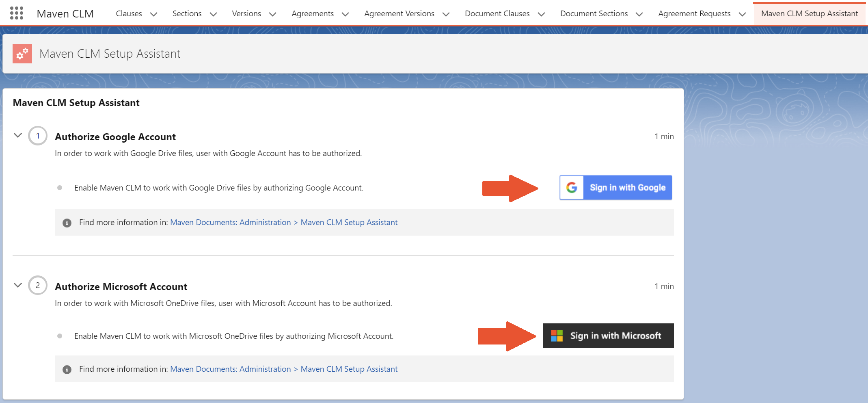Open Maven CLM Setup Assistant link under Microsoft step

(x=349, y=369)
